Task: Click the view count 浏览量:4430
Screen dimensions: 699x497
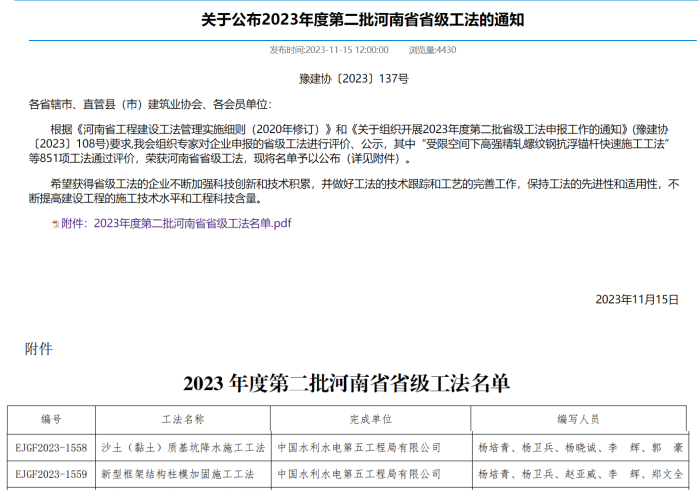Action: coord(432,50)
